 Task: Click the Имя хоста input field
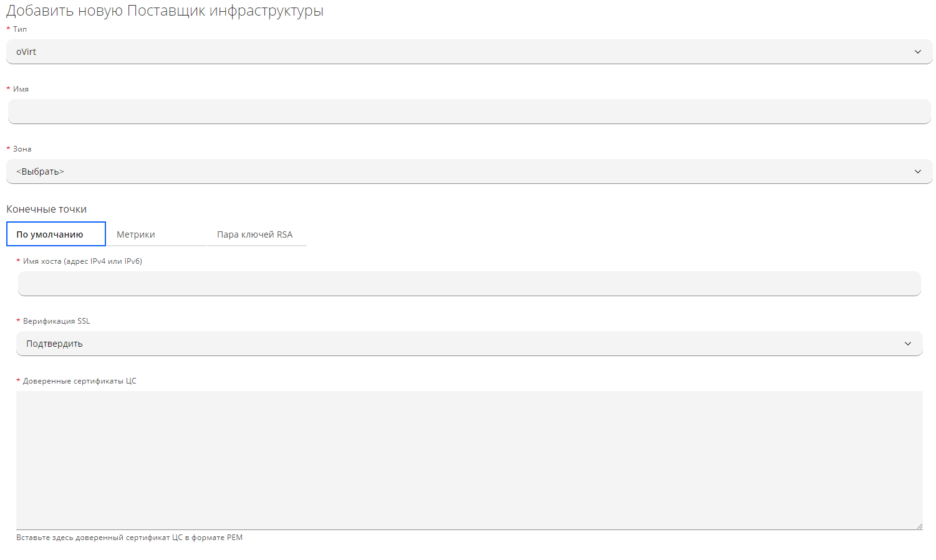pyautogui.click(x=469, y=284)
